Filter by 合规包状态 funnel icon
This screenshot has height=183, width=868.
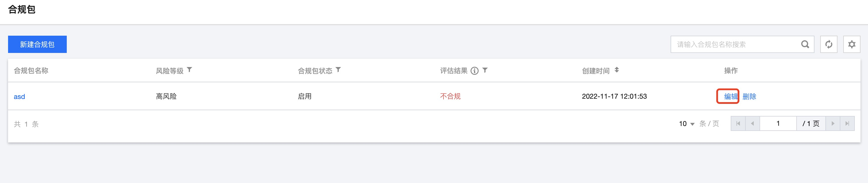click(x=338, y=70)
